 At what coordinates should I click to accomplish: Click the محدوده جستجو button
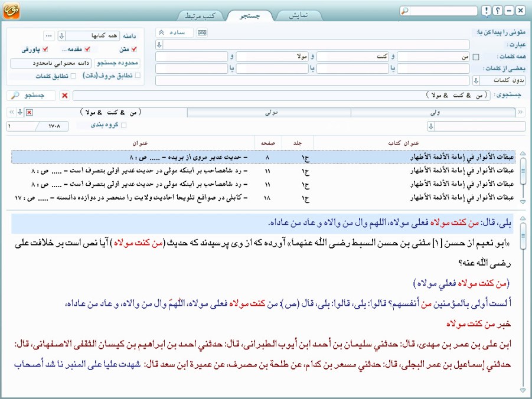[118, 63]
